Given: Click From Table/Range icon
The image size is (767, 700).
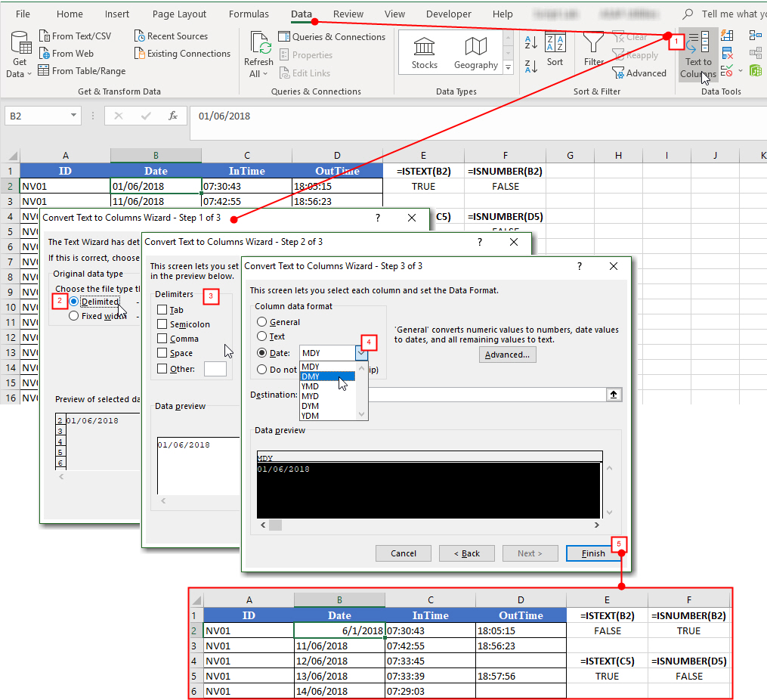Looking at the screenshot, I should (x=44, y=71).
